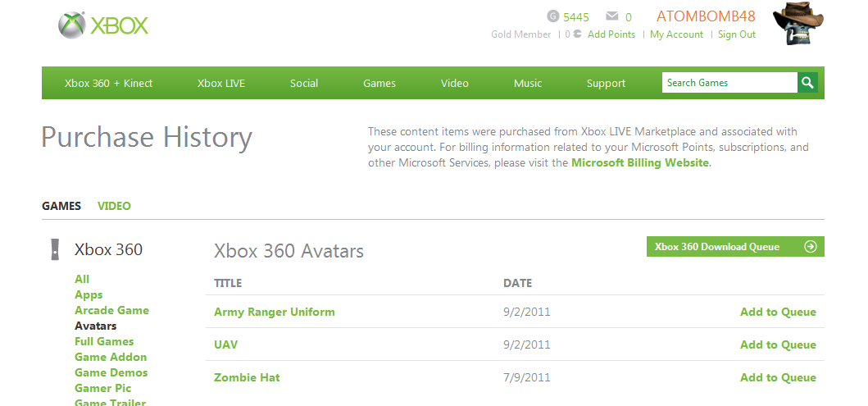The width and height of the screenshot is (868, 406).
Task: Filter history by Arcade Game
Action: (111, 310)
